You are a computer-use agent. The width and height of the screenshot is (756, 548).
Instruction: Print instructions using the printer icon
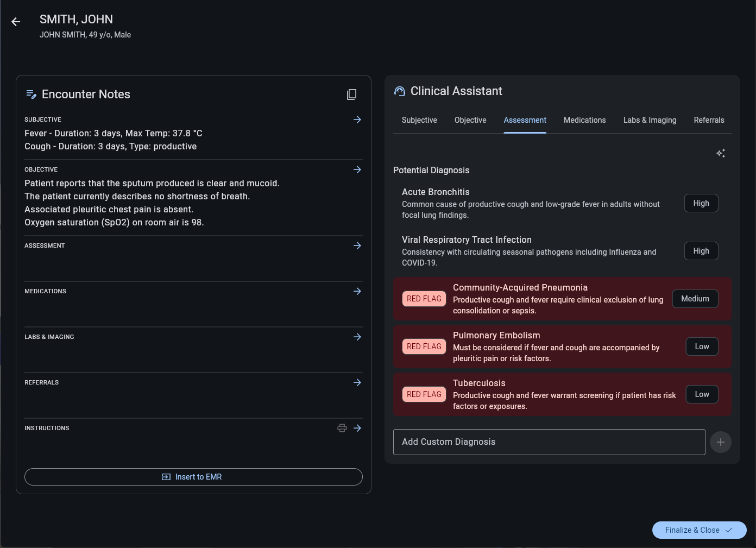[342, 428]
